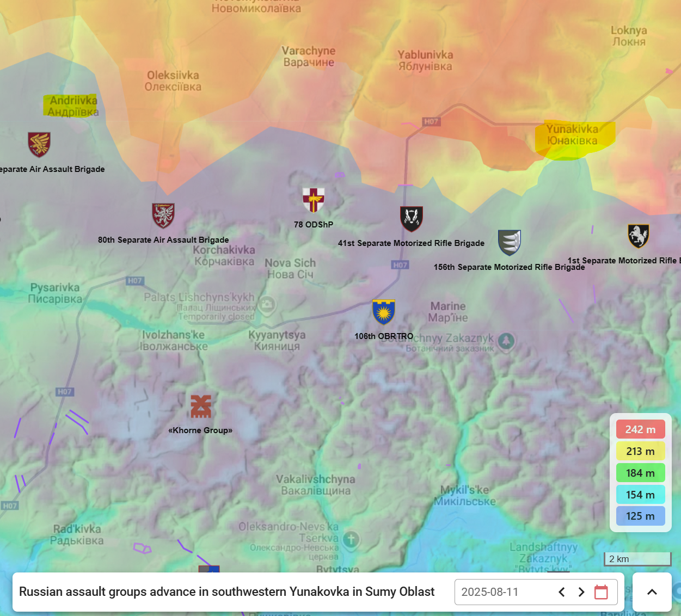This screenshot has height=616, width=681.
Task: Click the Rad'kivka town label
Action: click(77, 534)
